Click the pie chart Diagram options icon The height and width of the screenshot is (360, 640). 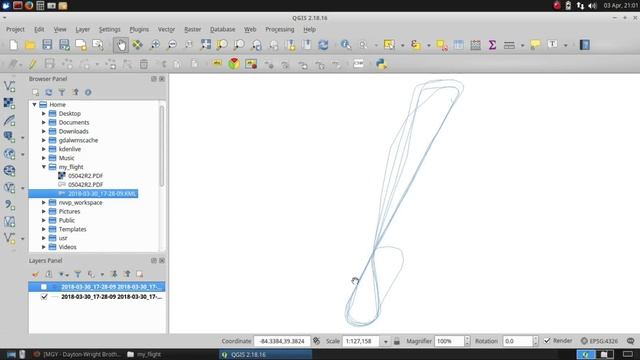click(x=234, y=64)
